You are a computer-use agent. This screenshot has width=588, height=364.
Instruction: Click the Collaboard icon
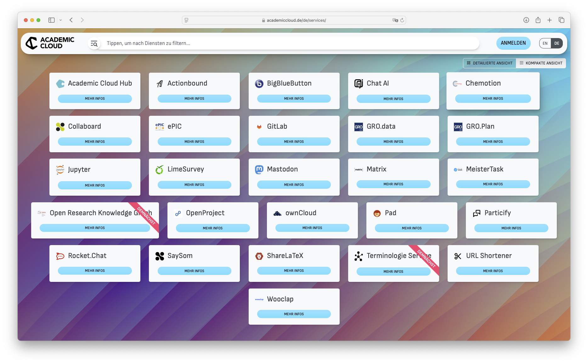(x=59, y=126)
